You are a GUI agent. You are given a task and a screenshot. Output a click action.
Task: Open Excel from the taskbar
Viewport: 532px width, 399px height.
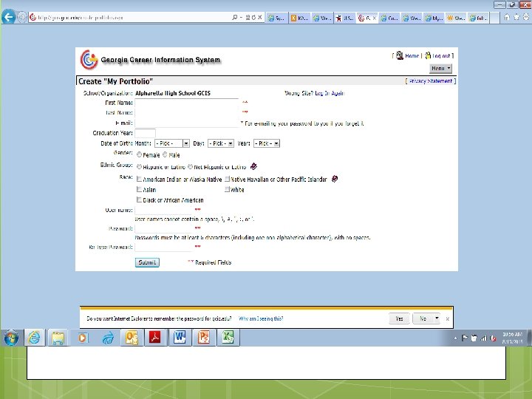pos(228,338)
